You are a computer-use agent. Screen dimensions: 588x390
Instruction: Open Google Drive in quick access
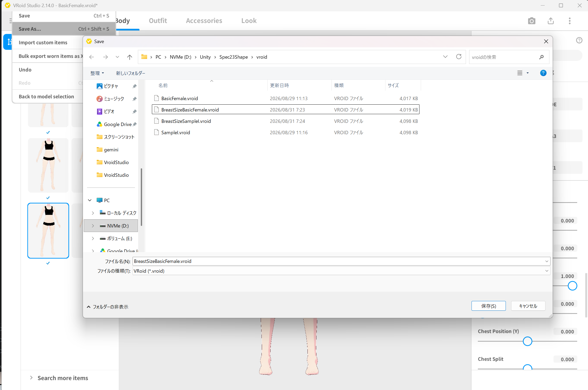tap(118, 124)
